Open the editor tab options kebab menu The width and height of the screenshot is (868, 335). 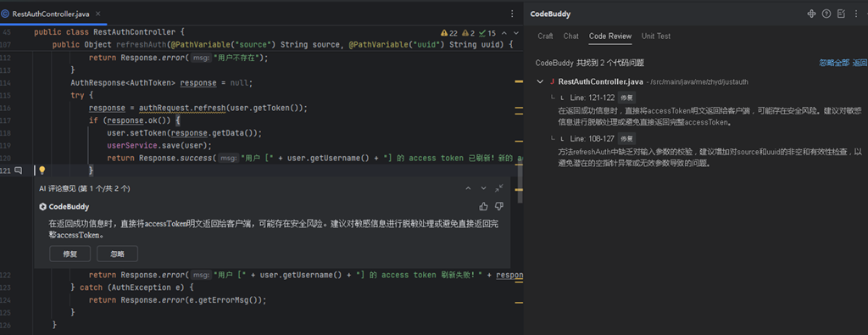click(x=512, y=14)
